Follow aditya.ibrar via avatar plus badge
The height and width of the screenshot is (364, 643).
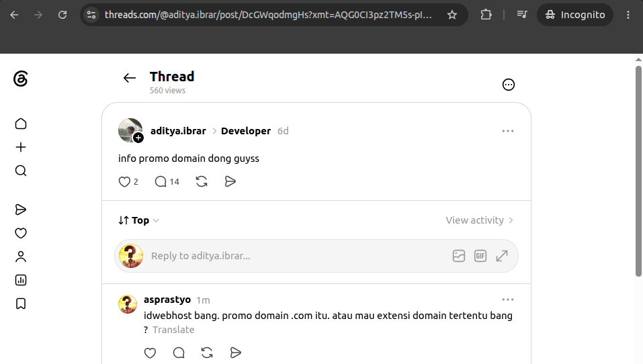coord(138,138)
